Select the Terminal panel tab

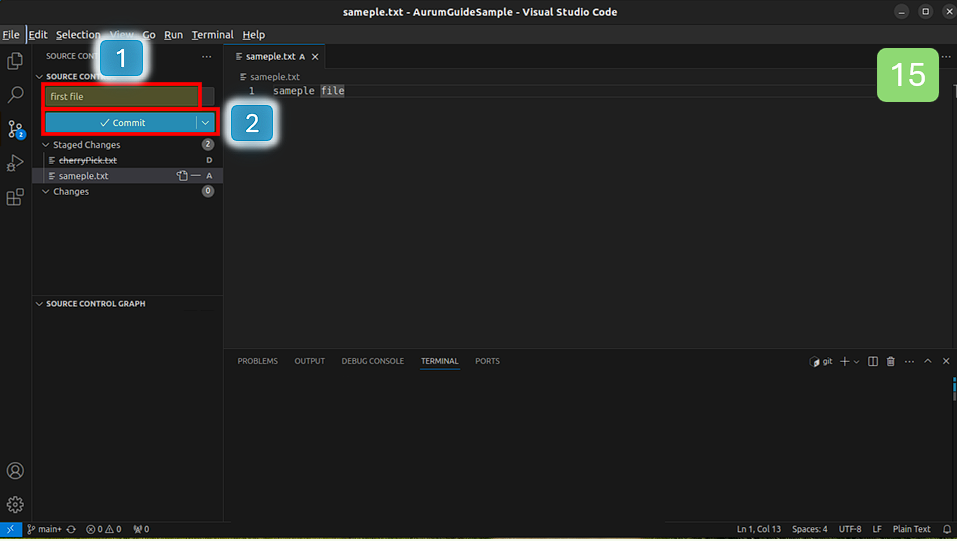click(439, 361)
